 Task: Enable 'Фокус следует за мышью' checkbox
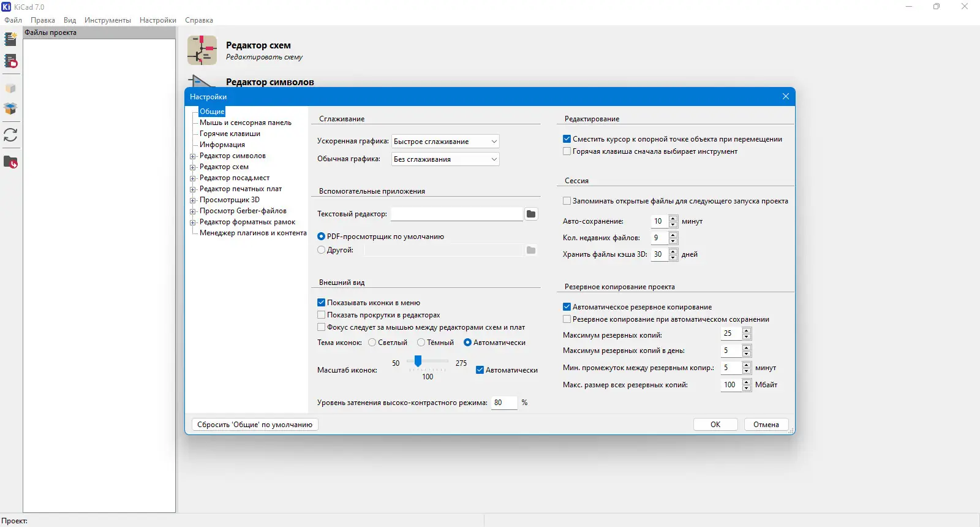pyautogui.click(x=321, y=327)
